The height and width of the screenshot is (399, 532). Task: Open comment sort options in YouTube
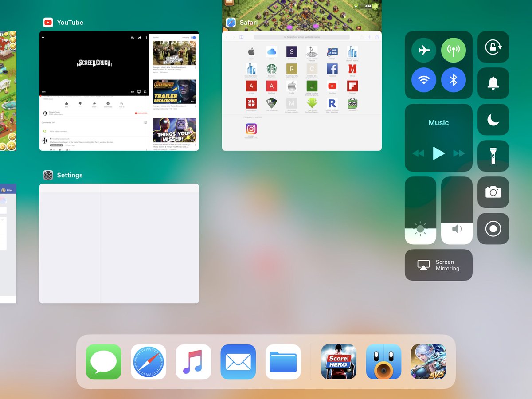pos(145,122)
